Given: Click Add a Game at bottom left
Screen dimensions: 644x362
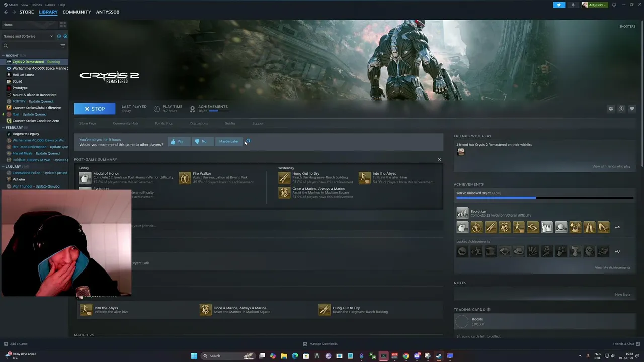Looking at the screenshot, I should click(x=16, y=344).
